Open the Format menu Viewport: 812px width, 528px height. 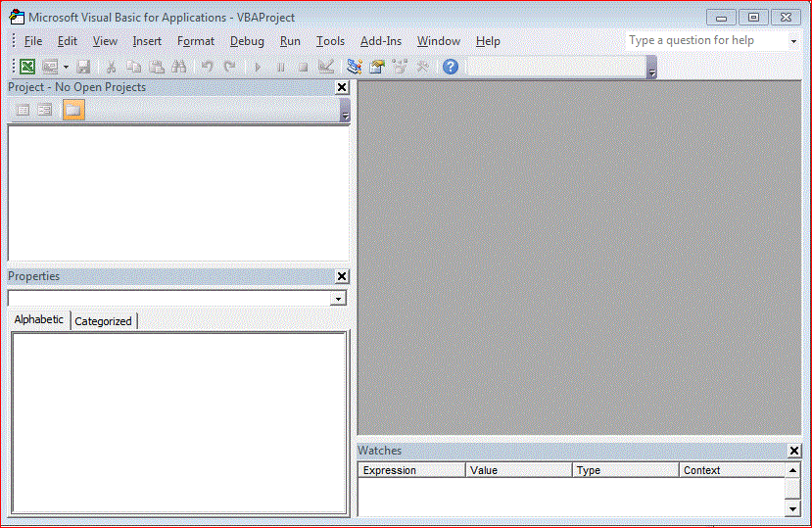click(196, 41)
